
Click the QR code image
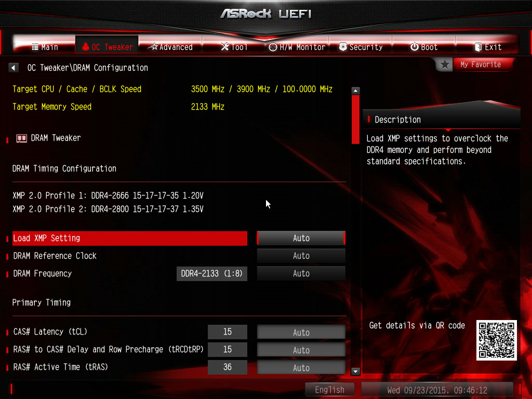pos(497,340)
